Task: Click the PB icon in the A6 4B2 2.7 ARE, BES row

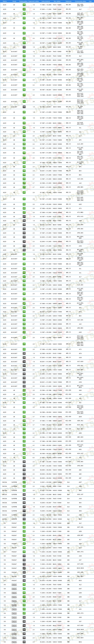Action: [x=24, y=187]
